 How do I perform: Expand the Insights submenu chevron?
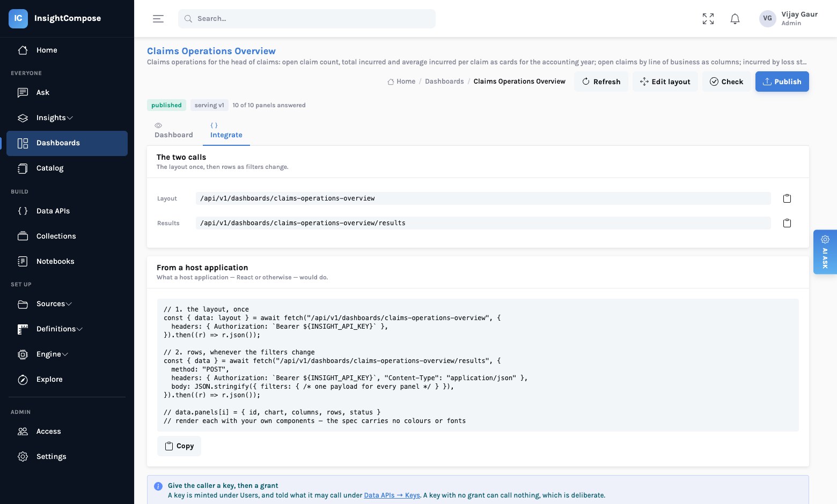(70, 118)
